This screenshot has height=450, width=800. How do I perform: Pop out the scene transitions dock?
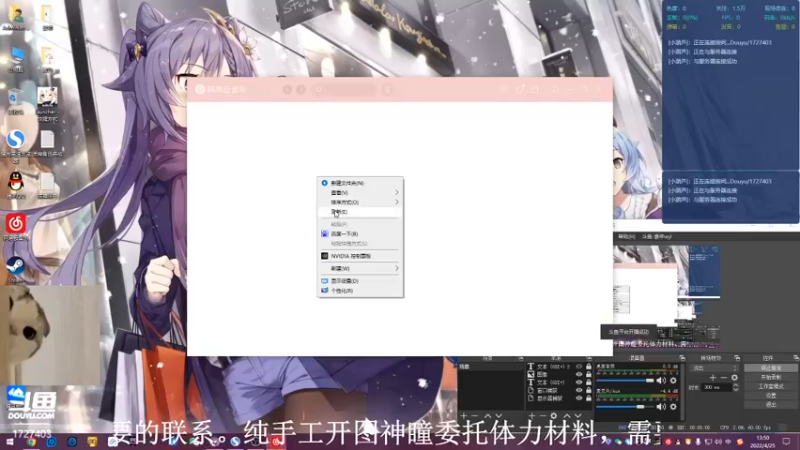click(737, 358)
